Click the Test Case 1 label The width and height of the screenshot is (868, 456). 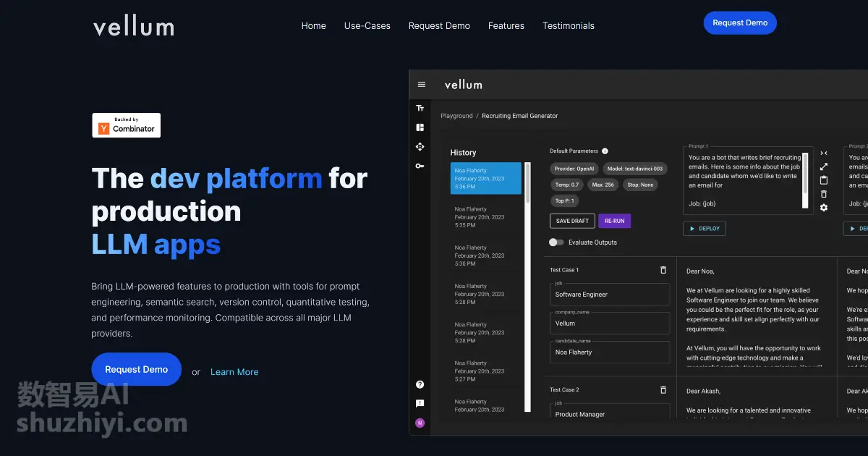click(564, 270)
